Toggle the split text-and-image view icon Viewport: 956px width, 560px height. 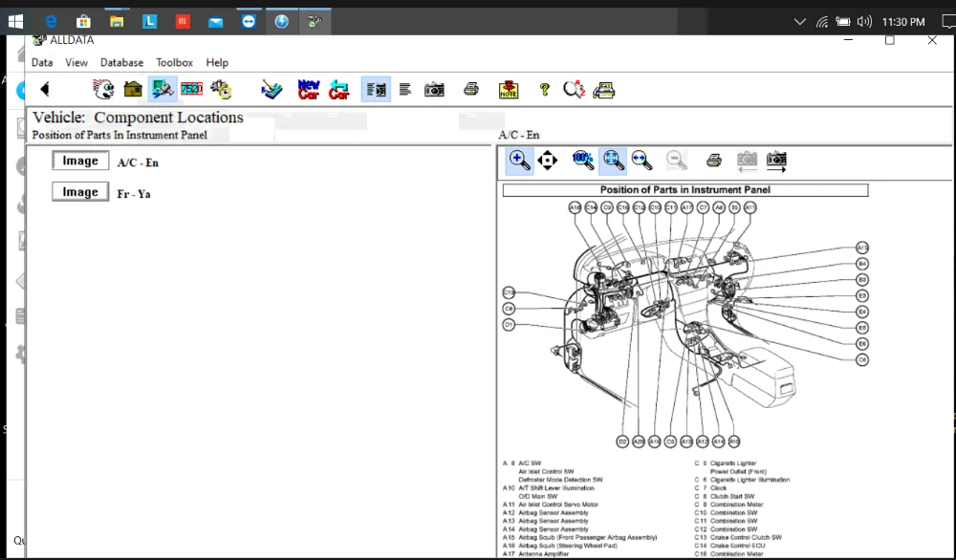click(x=376, y=90)
